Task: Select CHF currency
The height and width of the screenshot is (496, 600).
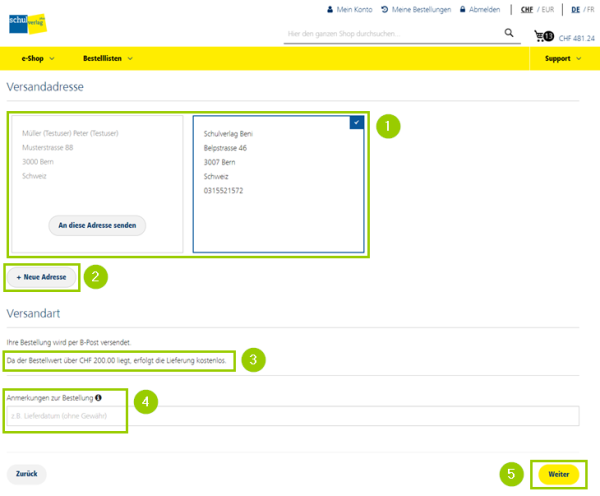Action: pyautogui.click(x=526, y=9)
